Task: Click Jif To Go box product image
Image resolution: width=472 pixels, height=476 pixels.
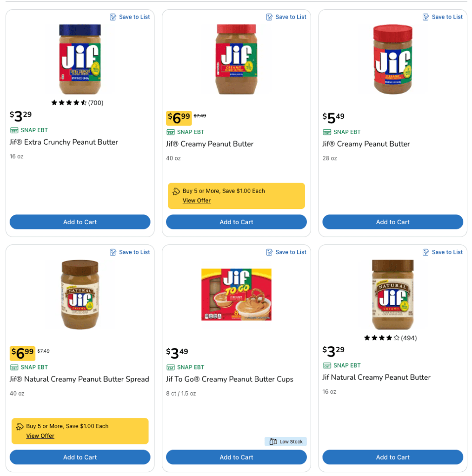Action: pyautogui.click(x=236, y=294)
